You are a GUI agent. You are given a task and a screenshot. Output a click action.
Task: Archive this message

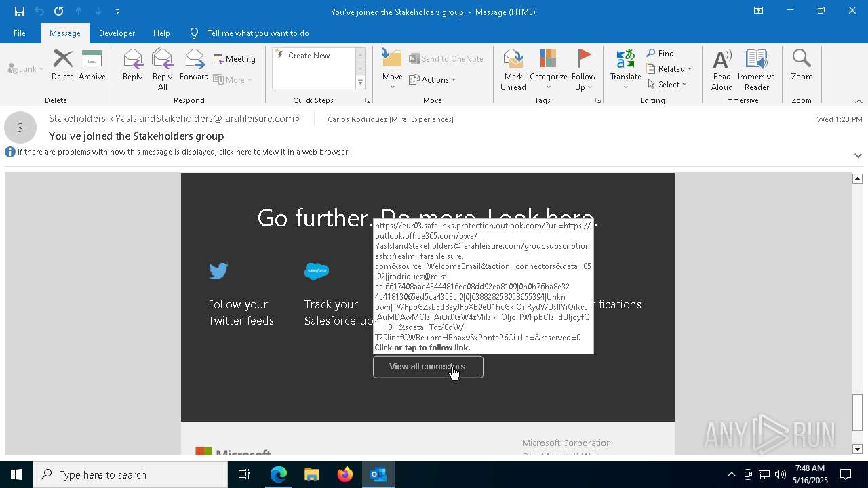click(x=92, y=65)
